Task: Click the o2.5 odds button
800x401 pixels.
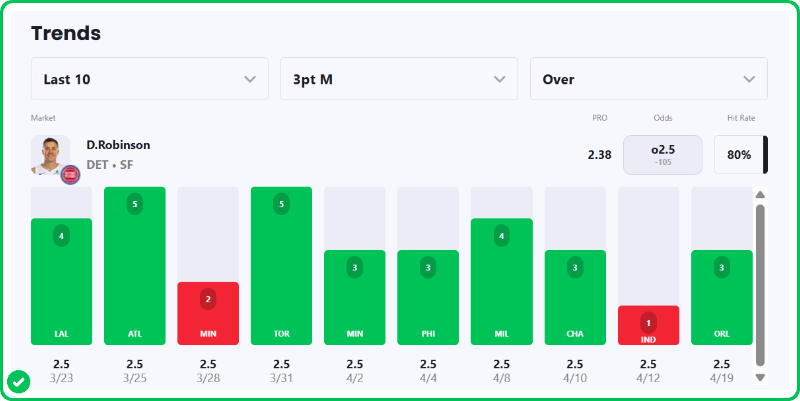Action: tap(663, 155)
